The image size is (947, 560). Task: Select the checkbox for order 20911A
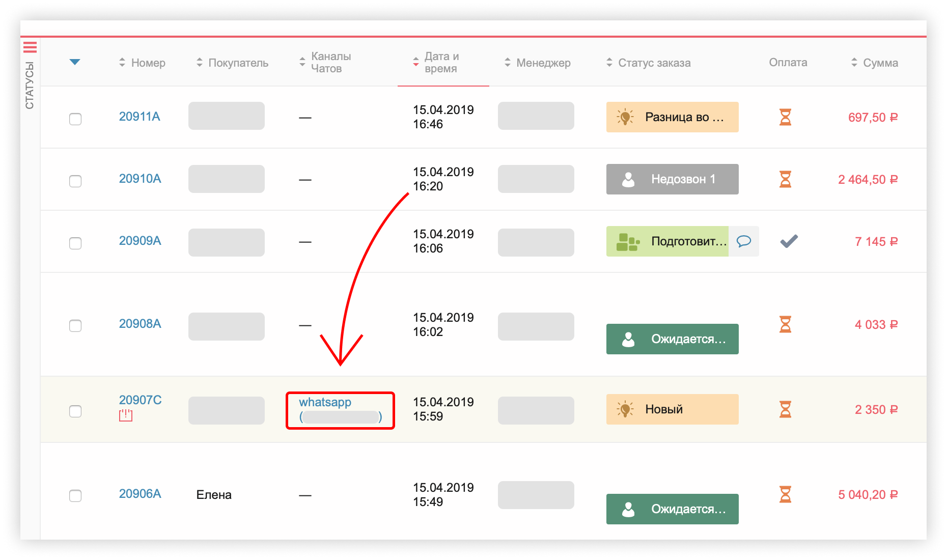[75, 119]
